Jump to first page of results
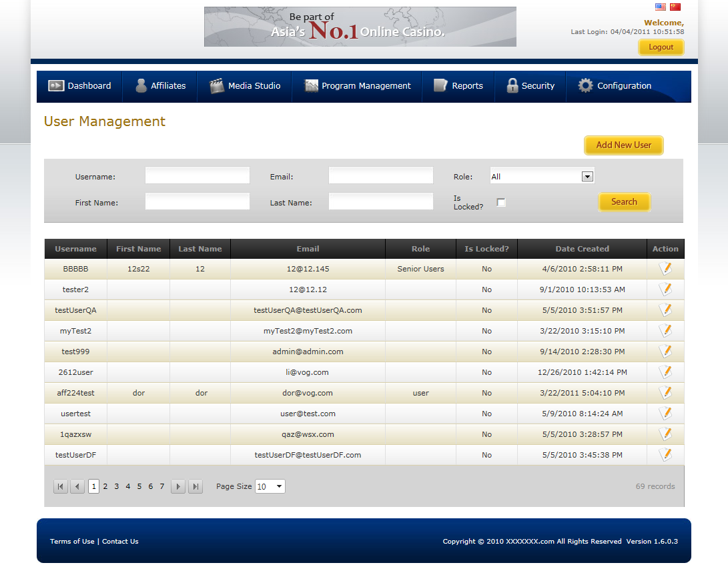Image resolution: width=728 pixels, height=569 pixels. (x=61, y=487)
